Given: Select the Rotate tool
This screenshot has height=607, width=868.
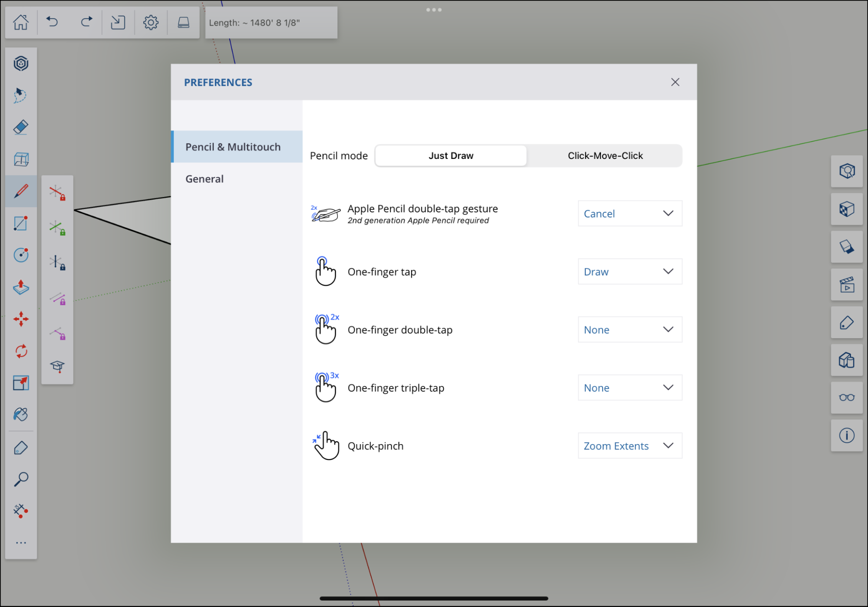Looking at the screenshot, I should click(x=21, y=351).
